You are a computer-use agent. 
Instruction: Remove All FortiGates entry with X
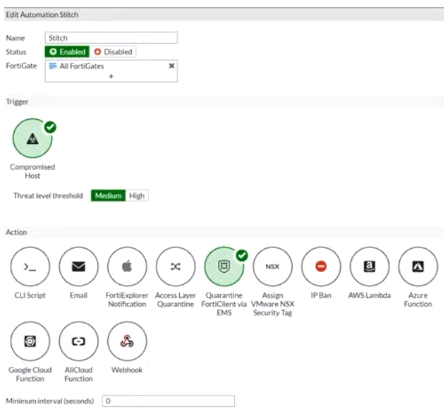(x=172, y=66)
